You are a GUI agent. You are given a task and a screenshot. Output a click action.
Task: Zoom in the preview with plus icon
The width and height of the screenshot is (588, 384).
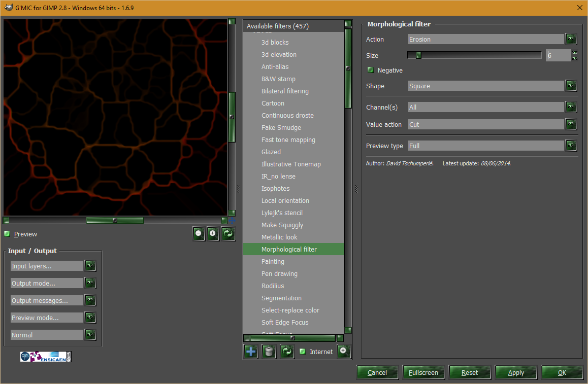pos(213,234)
